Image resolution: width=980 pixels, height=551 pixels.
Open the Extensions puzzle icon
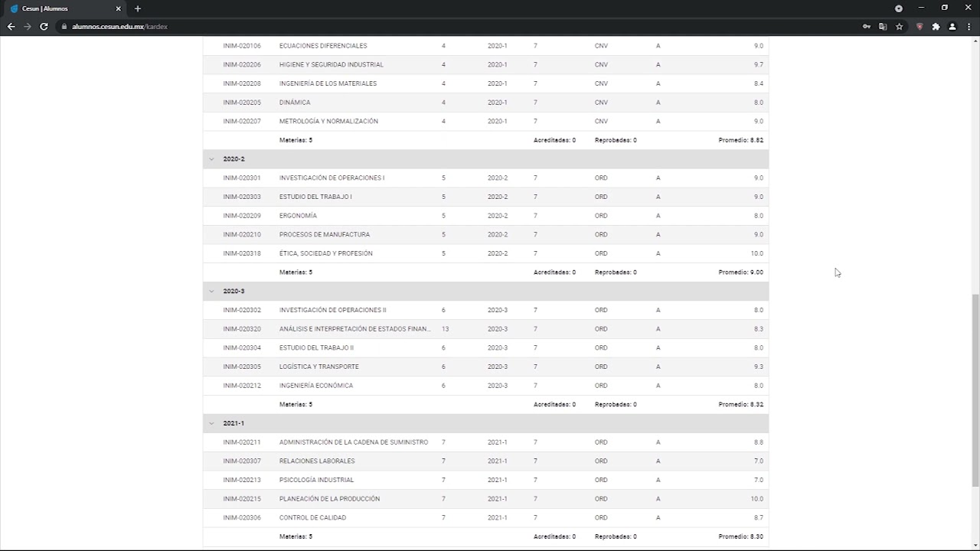[936, 27]
